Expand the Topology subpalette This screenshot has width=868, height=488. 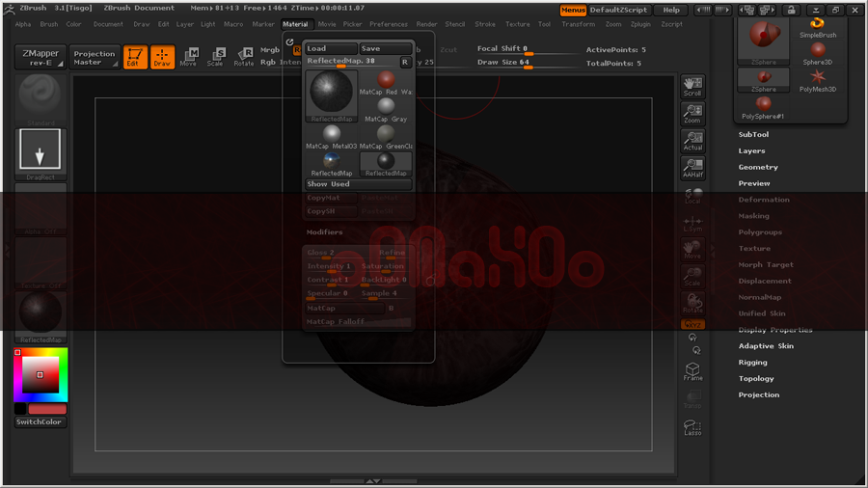point(755,378)
